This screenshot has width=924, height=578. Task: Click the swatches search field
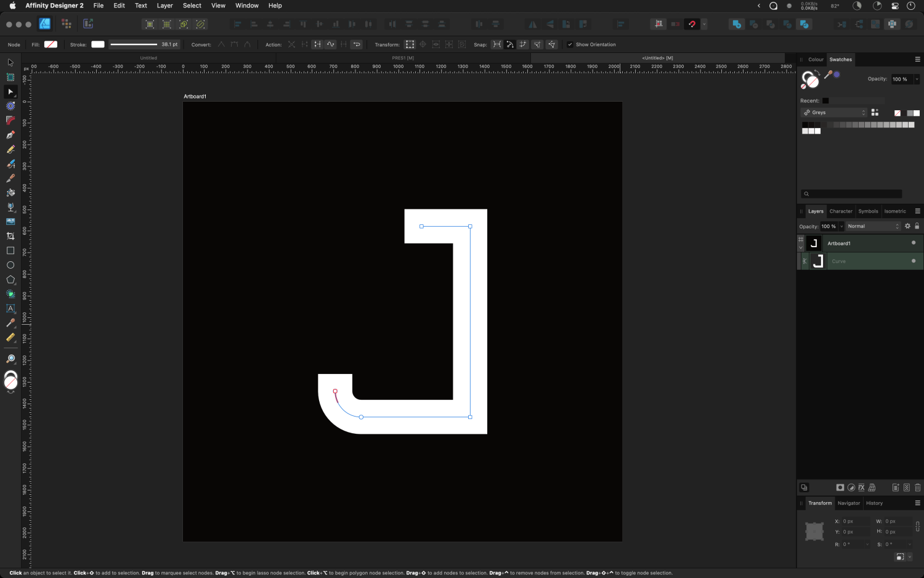(851, 194)
